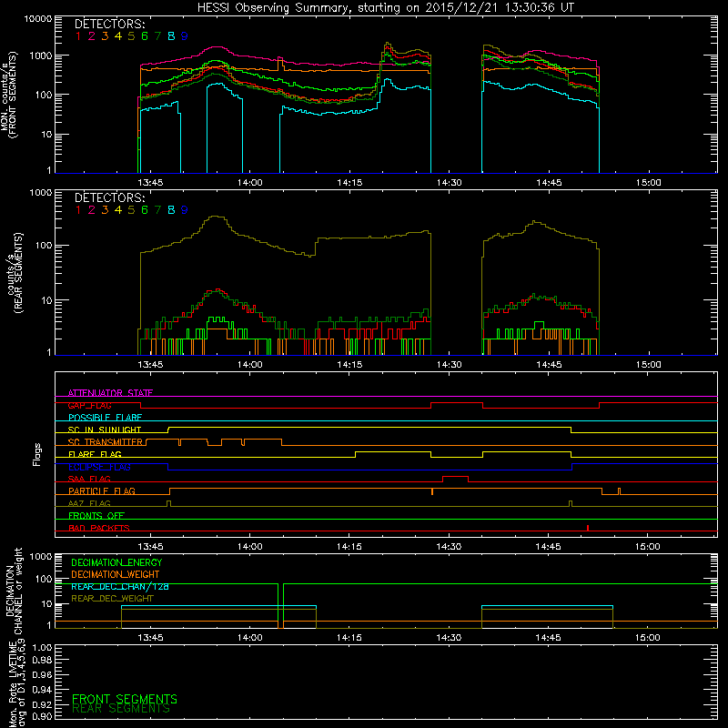Click the counts/s (REAR SEGMENTS) axis title
This screenshot has width=728, height=728.
15,273
